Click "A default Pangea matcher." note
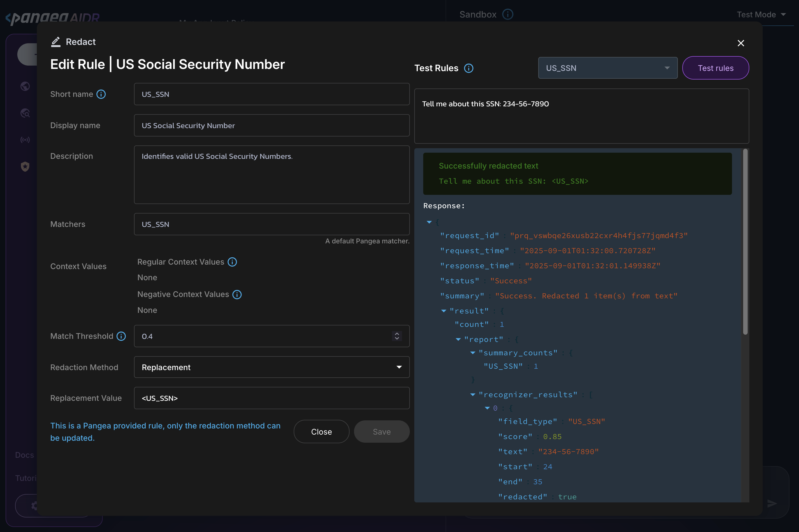The image size is (799, 532). click(367, 241)
